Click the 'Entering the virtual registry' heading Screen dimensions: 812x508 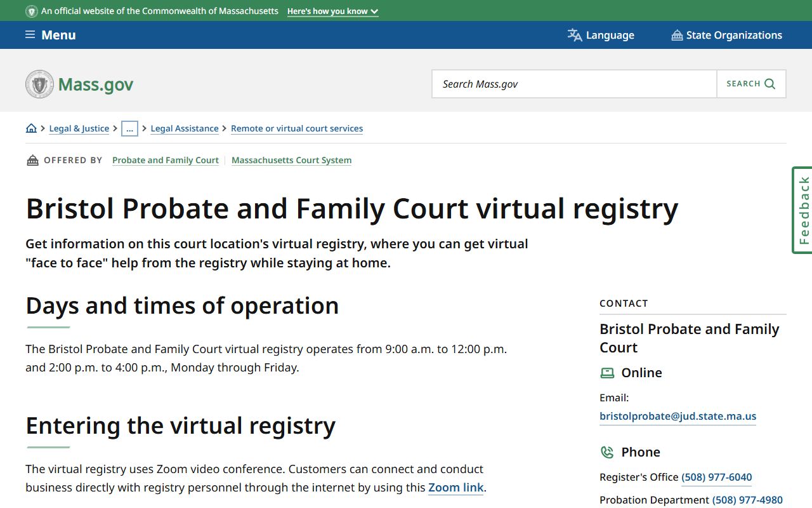pos(181,425)
